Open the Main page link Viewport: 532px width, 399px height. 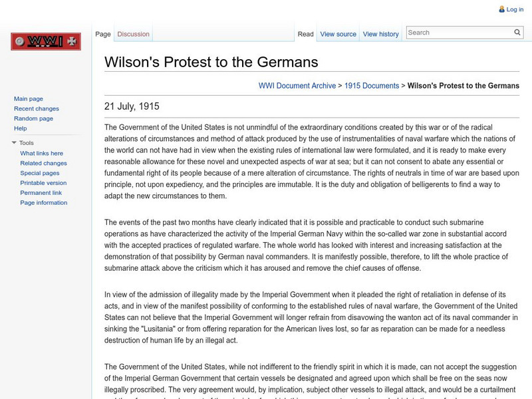pos(27,98)
